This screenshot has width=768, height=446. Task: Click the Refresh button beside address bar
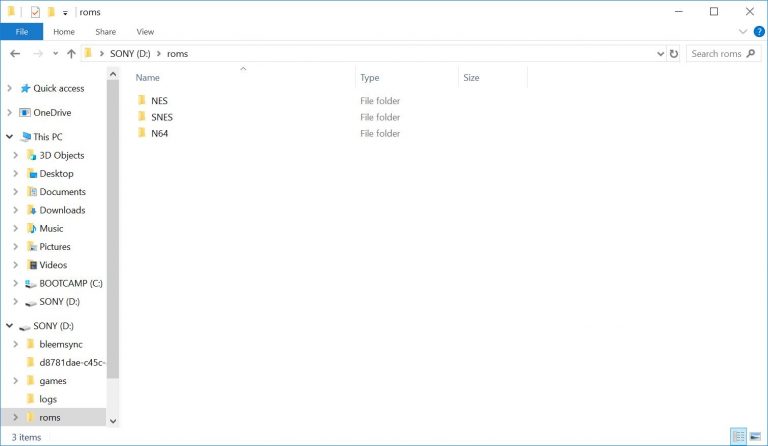pyautogui.click(x=674, y=54)
